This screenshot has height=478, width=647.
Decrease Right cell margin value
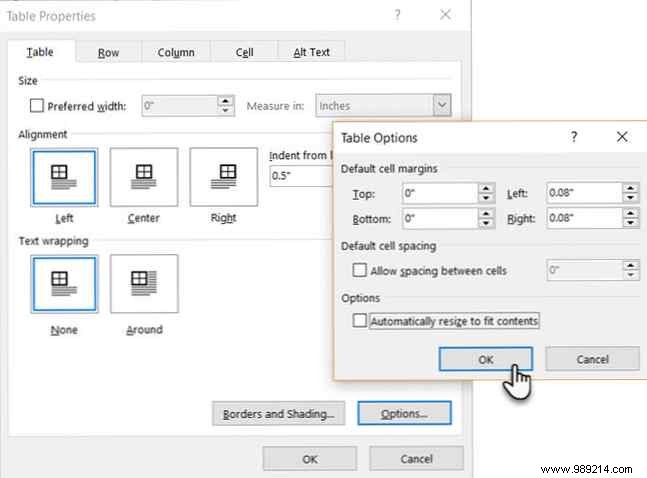tap(630, 223)
